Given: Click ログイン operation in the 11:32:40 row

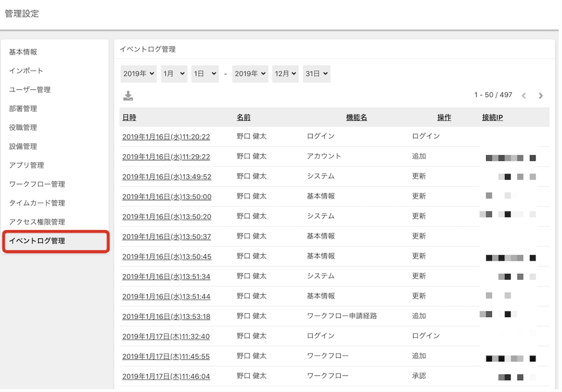Looking at the screenshot, I should (x=426, y=336).
